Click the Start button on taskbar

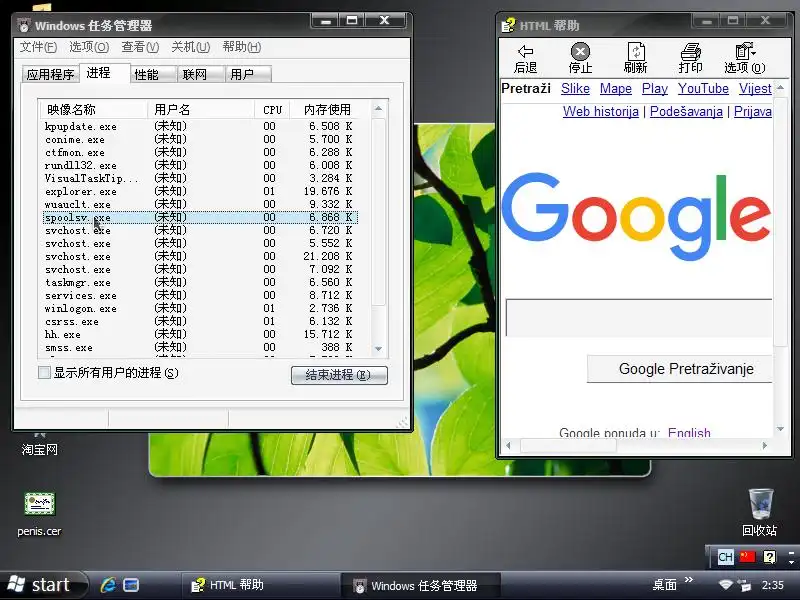43,585
